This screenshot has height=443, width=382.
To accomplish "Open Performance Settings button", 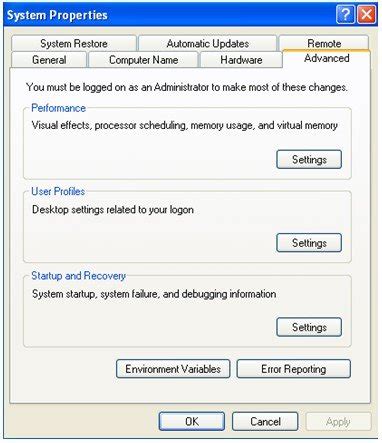I will coord(309,159).
